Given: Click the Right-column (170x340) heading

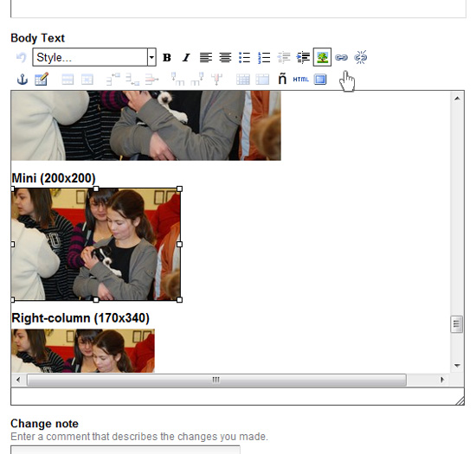Looking at the screenshot, I should point(80,318).
